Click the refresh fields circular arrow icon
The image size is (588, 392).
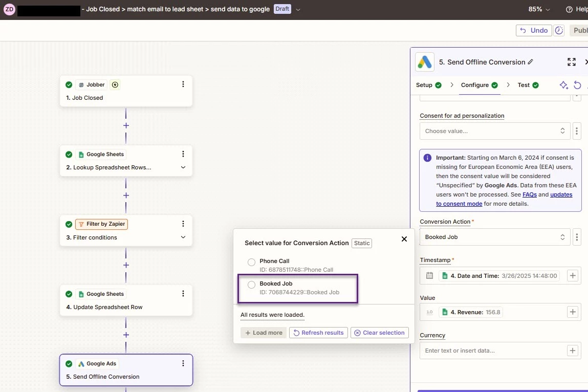(x=577, y=85)
